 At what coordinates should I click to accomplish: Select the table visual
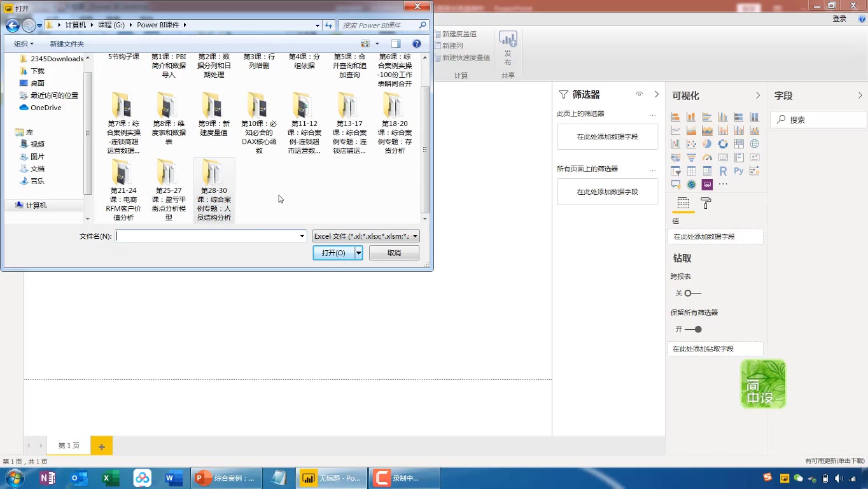[x=691, y=171]
